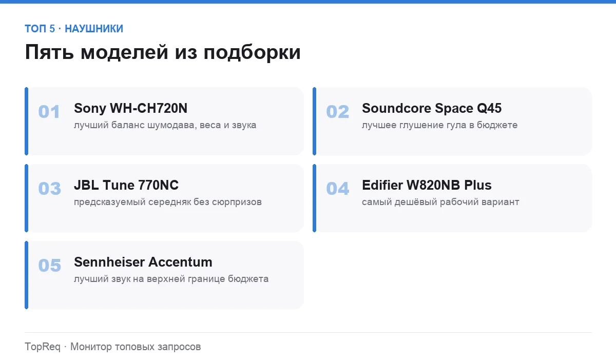Click the 'ТОП 5 · НАУШНИКИ' category label
Image resolution: width=616 pixels, height=364 pixels.
point(74,29)
